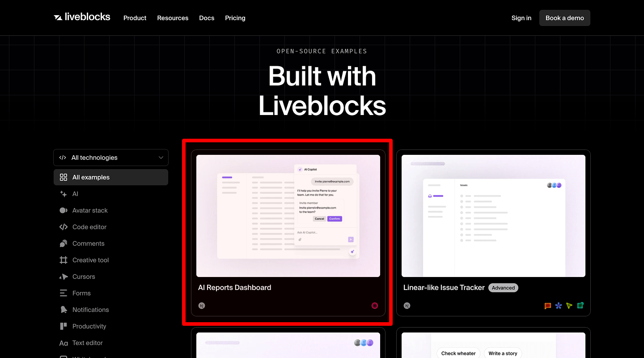644x358 pixels.
Task: Click the Comments feature icon on Issue Tracker card
Action: (547, 306)
